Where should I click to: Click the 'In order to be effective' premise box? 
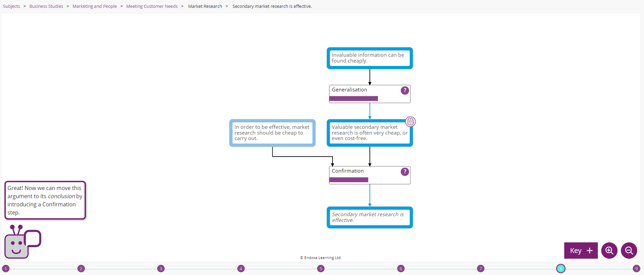coord(272,133)
